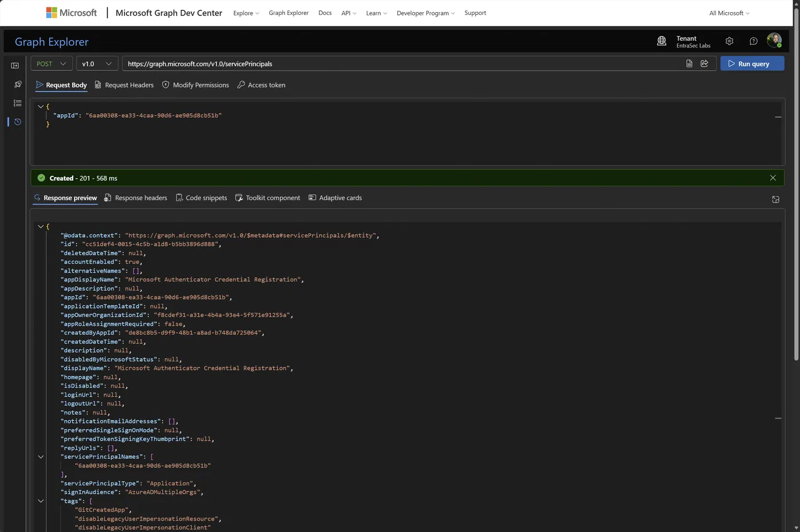Open the v1.0 version dropdown
800x532 pixels.
97,63
